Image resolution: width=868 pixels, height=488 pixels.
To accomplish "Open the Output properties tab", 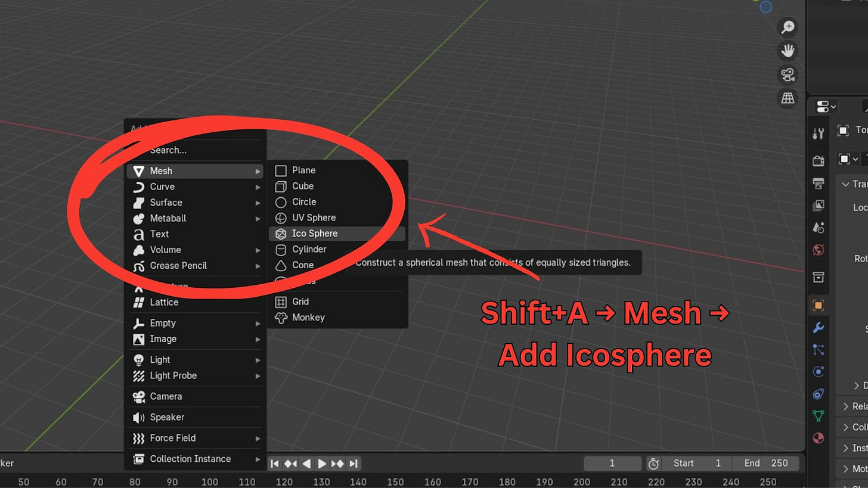I will (x=819, y=183).
